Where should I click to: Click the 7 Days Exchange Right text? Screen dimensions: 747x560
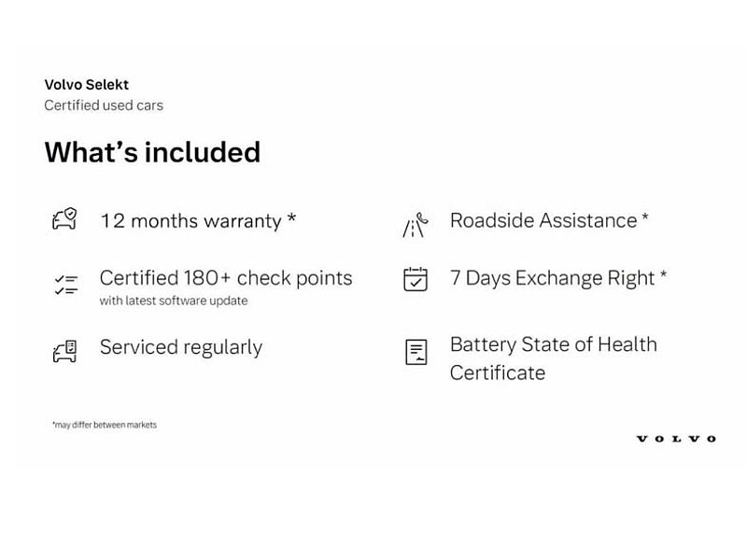tap(553, 278)
